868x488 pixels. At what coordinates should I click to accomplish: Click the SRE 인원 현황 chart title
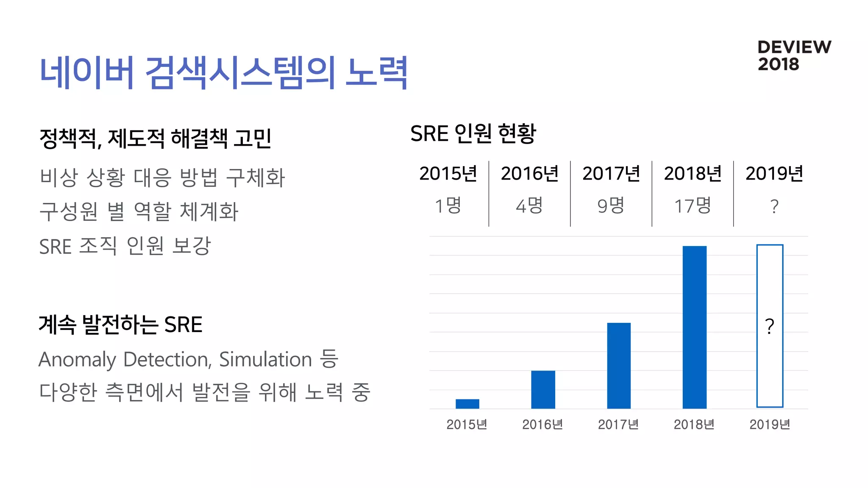pyautogui.click(x=473, y=133)
